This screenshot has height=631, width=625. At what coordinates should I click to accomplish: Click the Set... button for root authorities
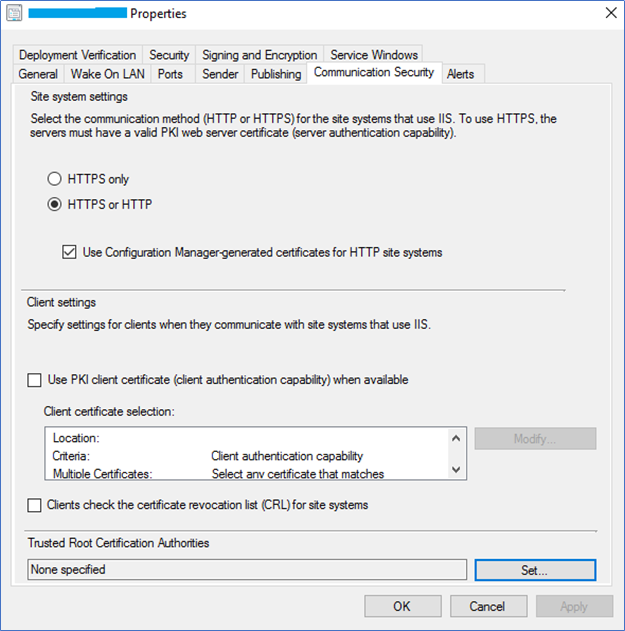click(535, 570)
